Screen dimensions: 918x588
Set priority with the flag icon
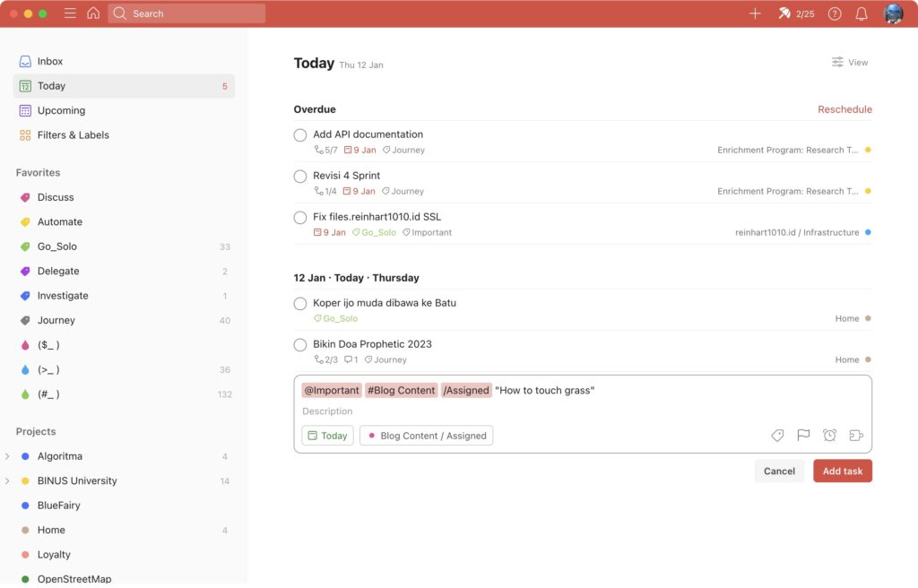pyautogui.click(x=803, y=436)
